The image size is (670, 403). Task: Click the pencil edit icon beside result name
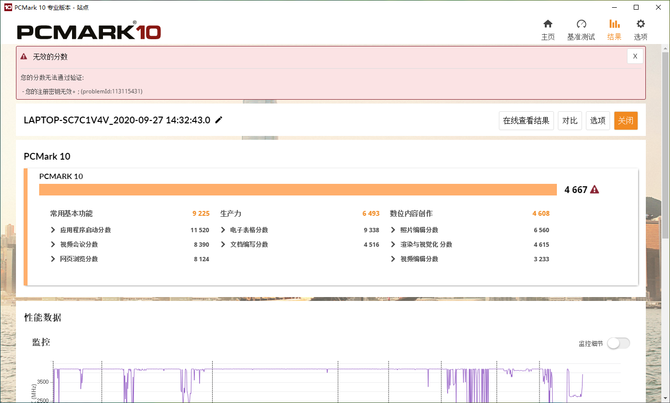tap(219, 120)
